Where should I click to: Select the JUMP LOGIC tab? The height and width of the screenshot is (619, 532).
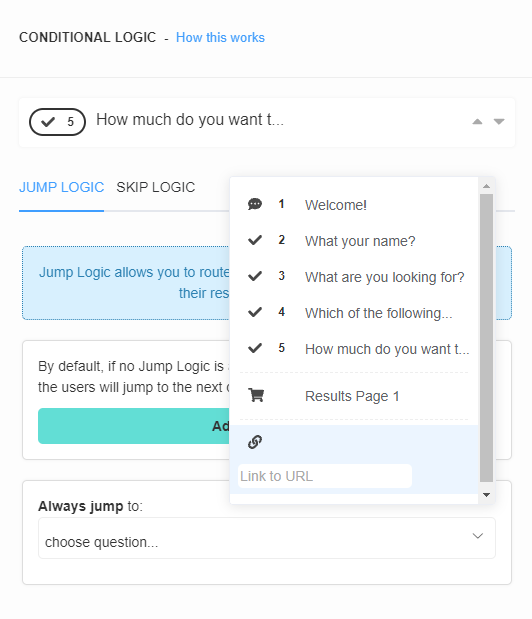62,187
